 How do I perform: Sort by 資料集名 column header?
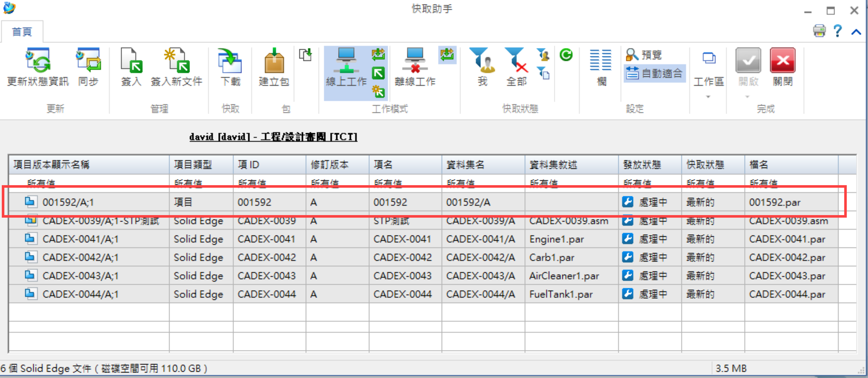[483, 165]
